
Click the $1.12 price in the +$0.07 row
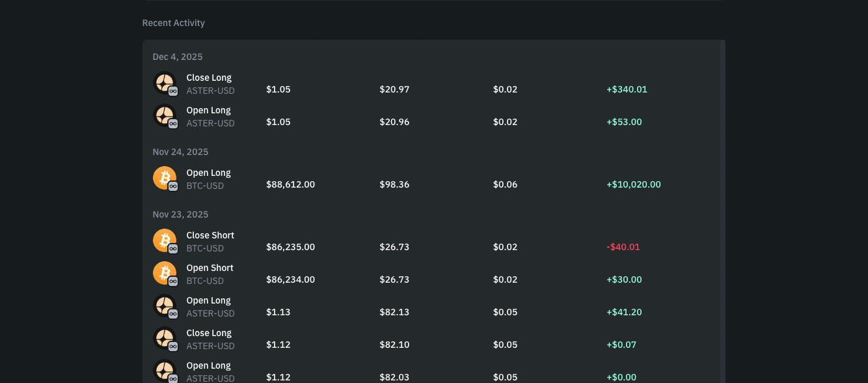(x=278, y=345)
